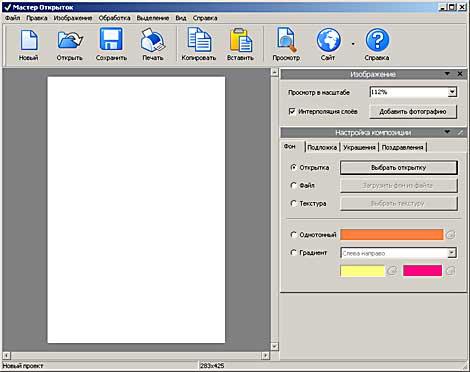
Task: Click the horizontal scrollbar left arrow
Action: coord(7,355)
